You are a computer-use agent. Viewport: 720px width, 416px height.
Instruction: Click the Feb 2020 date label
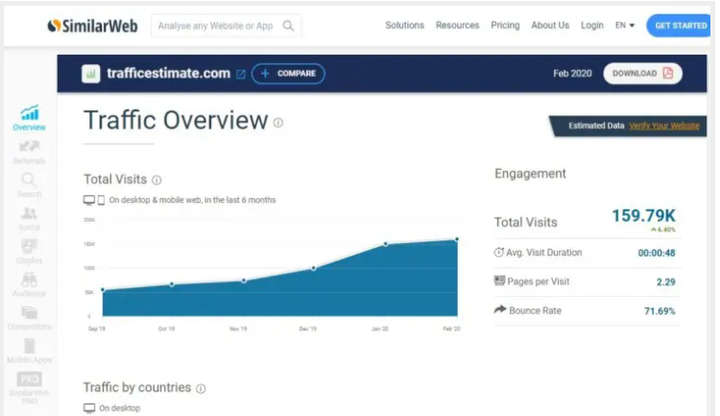click(572, 73)
